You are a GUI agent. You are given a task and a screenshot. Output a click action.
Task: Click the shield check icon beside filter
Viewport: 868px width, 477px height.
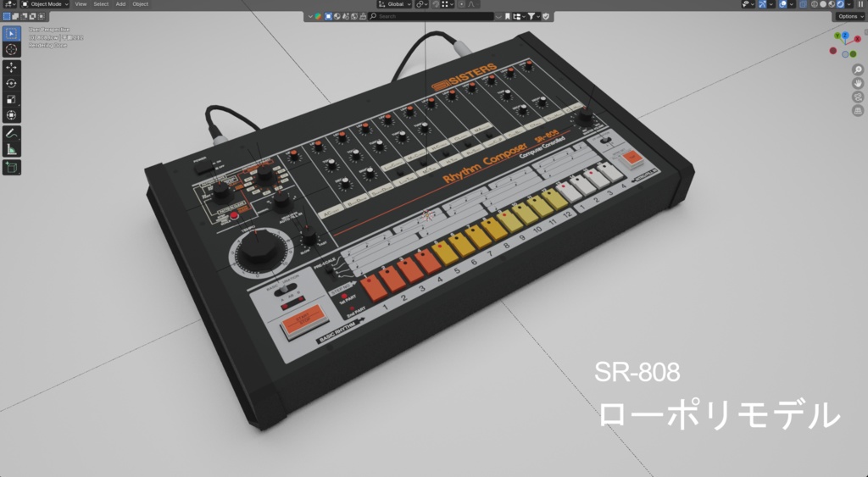546,16
